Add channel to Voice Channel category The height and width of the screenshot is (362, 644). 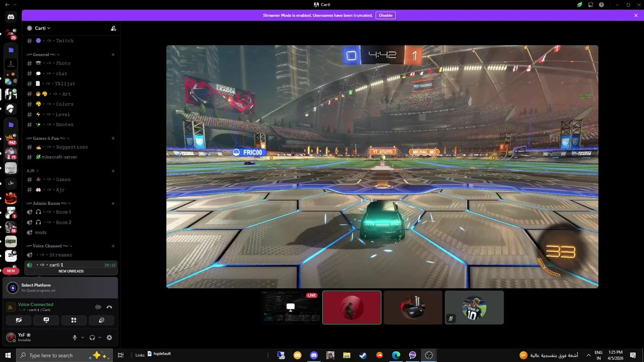pyautogui.click(x=113, y=246)
